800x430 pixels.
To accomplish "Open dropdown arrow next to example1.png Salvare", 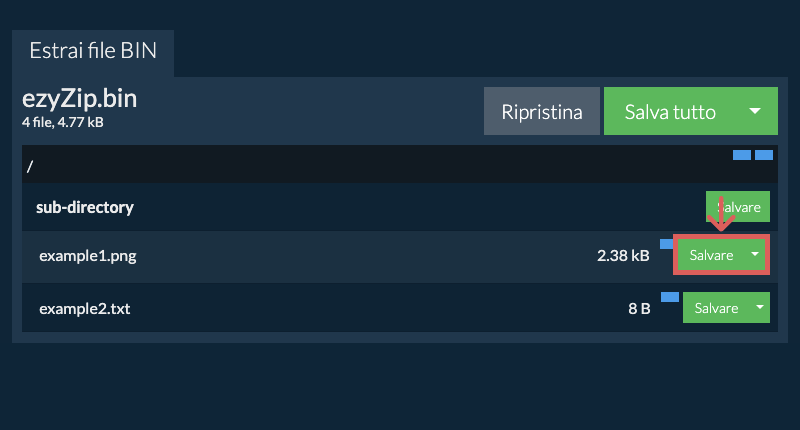I will pos(755,256).
